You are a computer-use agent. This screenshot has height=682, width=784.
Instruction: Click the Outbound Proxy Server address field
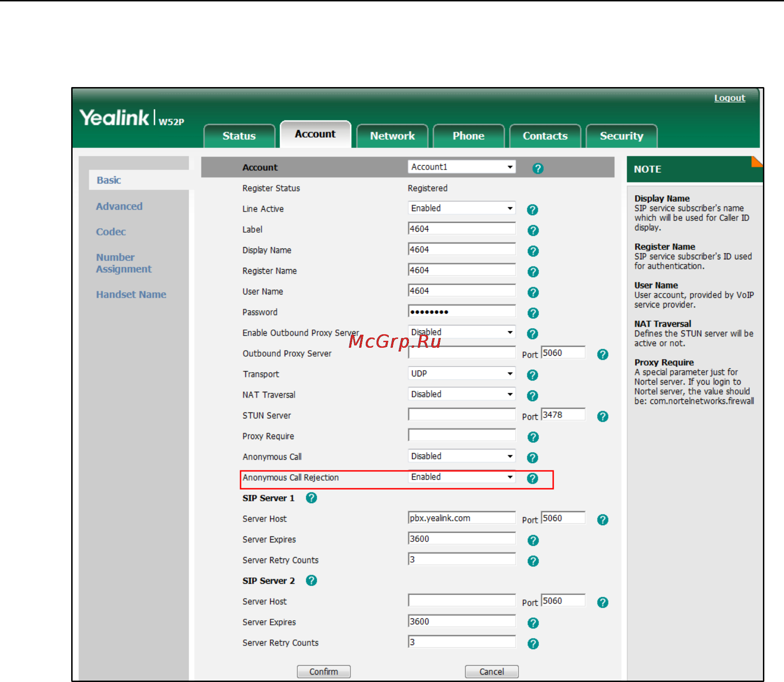[x=462, y=353]
